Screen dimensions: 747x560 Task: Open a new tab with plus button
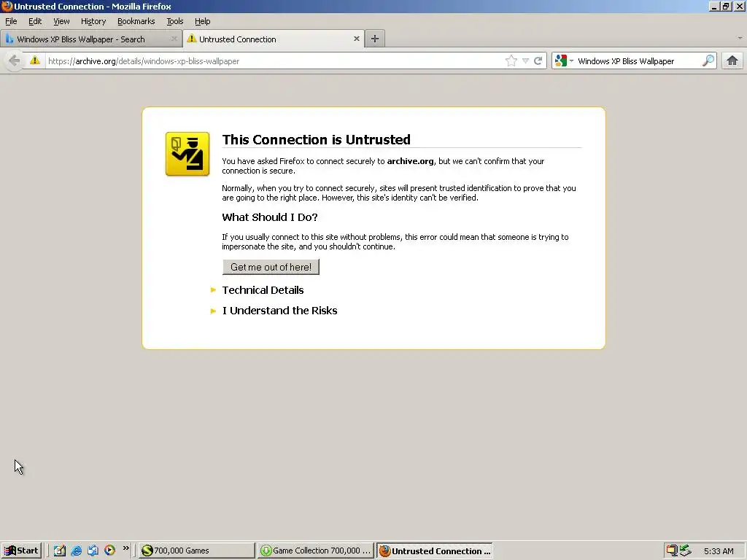click(x=375, y=39)
